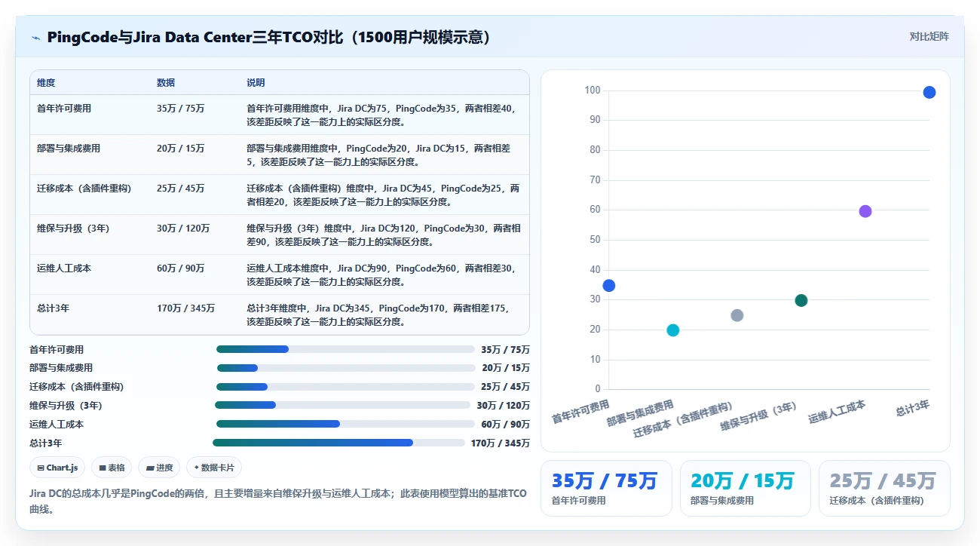Click the 进度 tag chip

click(159, 468)
